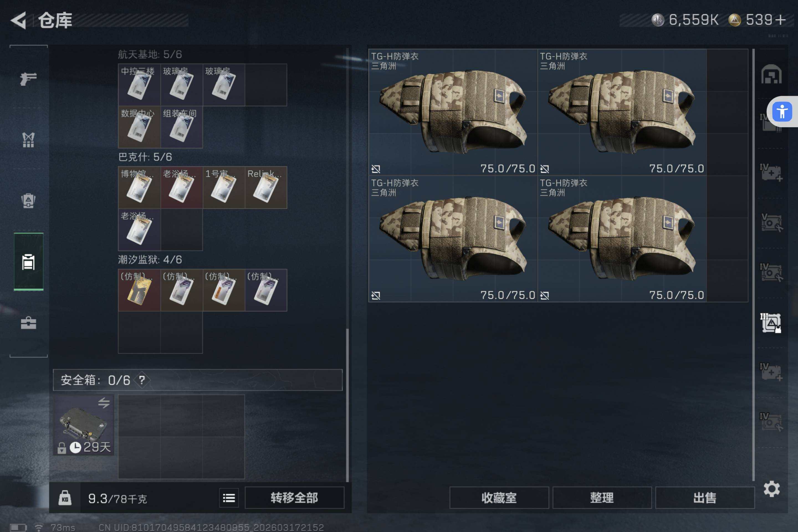Image resolution: width=798 pixels, height=532 pixels.
Task: Open settings via the gear icon
Action: click(771, 489)
